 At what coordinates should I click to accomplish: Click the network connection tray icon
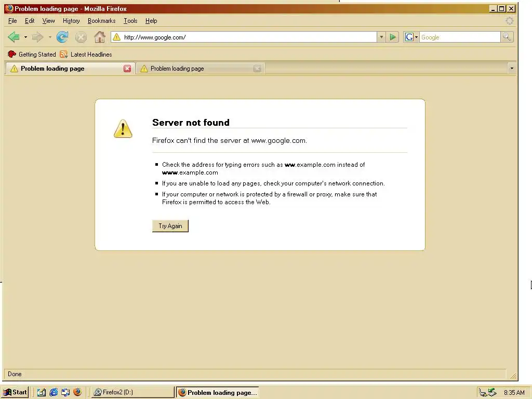tap(483, 393)
